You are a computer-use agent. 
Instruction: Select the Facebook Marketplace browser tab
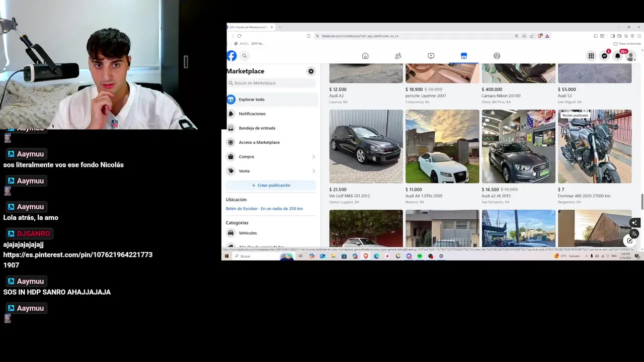click(x=250, y=27)
